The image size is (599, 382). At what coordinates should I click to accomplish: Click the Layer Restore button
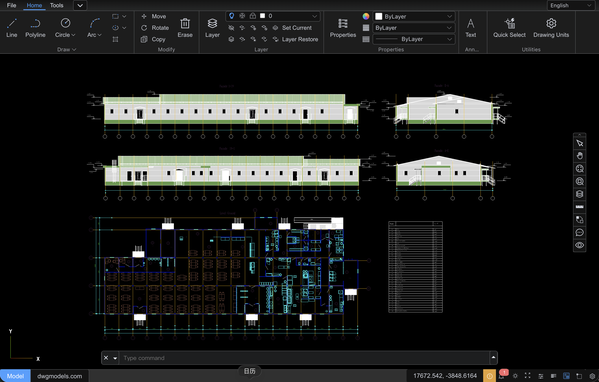(x=295, y=39)
